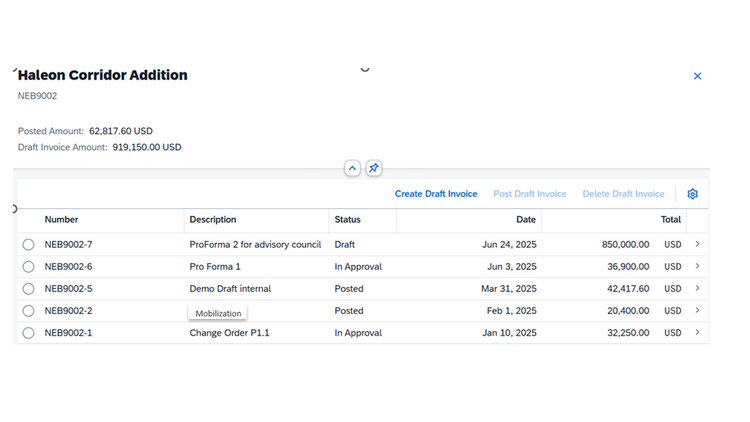Open details arrow for NEB9002-6 row
Viewport: 750px width, 422px height.
point(697,266)
